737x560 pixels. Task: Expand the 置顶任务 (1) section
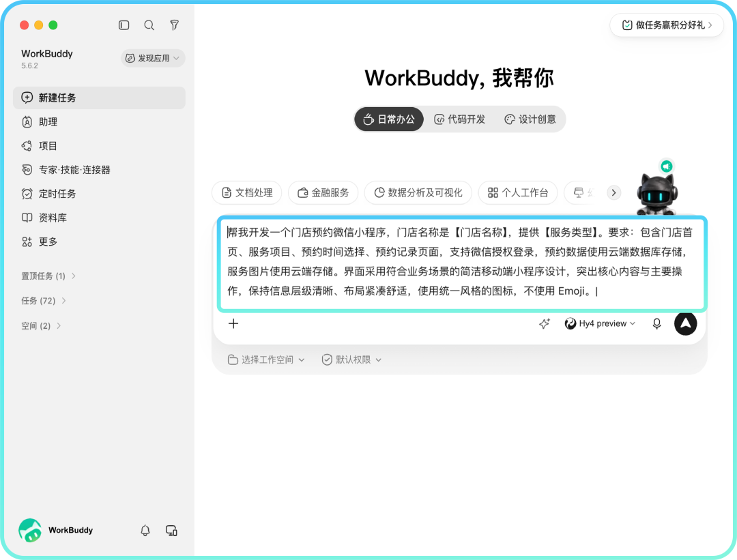(x=48, y=276)
